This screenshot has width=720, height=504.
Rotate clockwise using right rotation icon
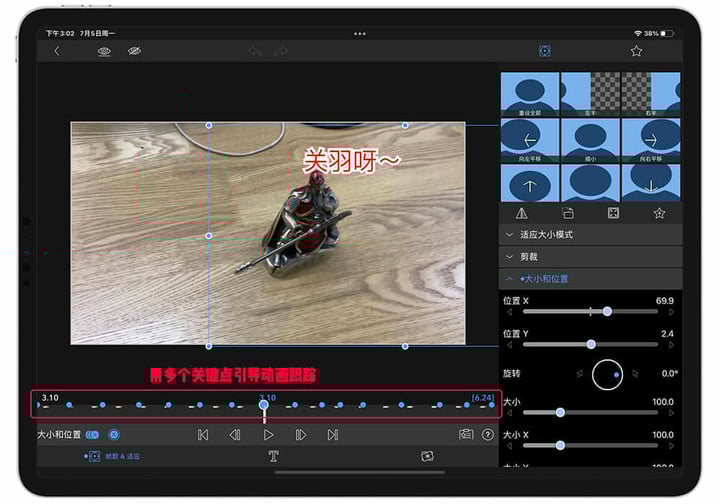[635, 374]
